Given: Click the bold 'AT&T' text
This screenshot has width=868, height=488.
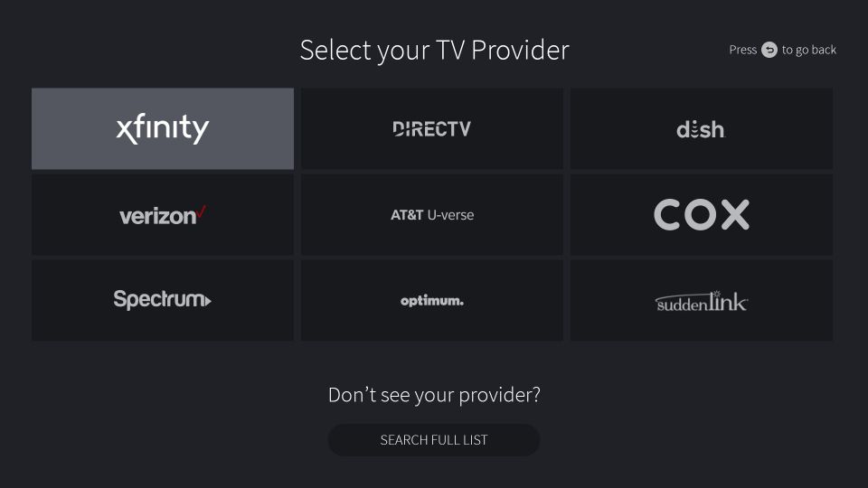Looking at the screenshot, I should 407,215.
